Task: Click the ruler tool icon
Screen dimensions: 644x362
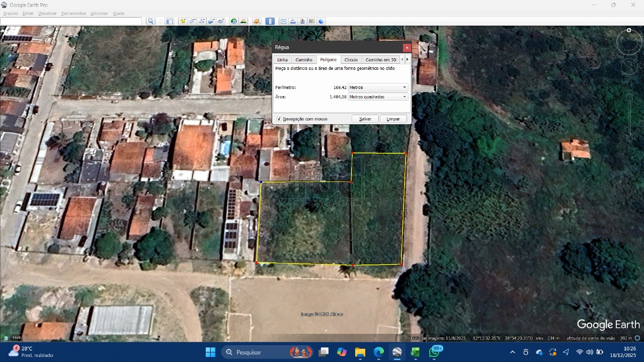Action: 270,21
